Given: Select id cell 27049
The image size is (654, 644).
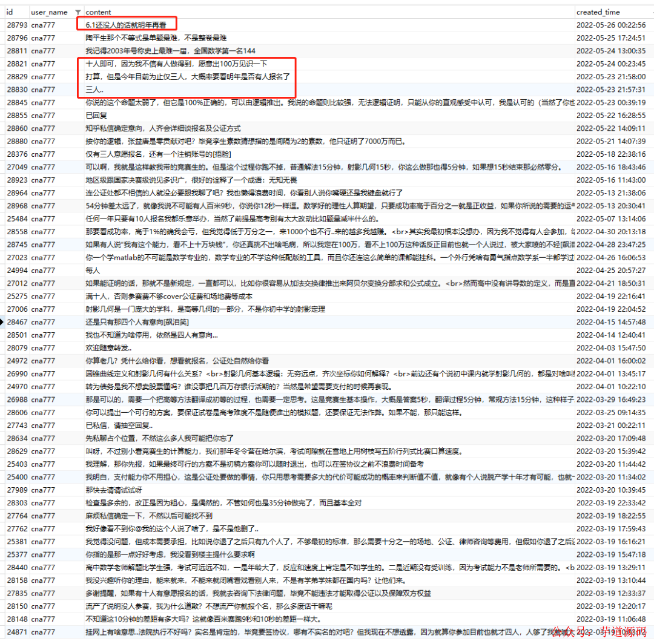Looking at the screenshot, I should tap(17, 167).
